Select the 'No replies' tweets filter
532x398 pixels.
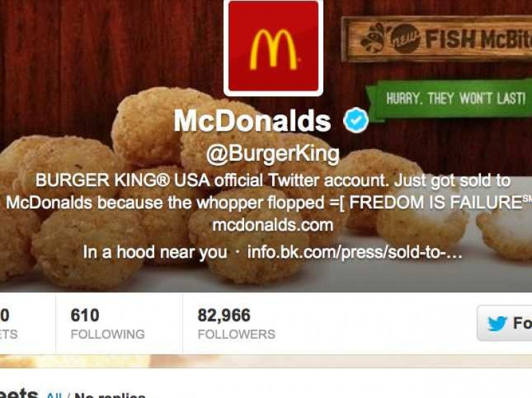click(110, 395)
